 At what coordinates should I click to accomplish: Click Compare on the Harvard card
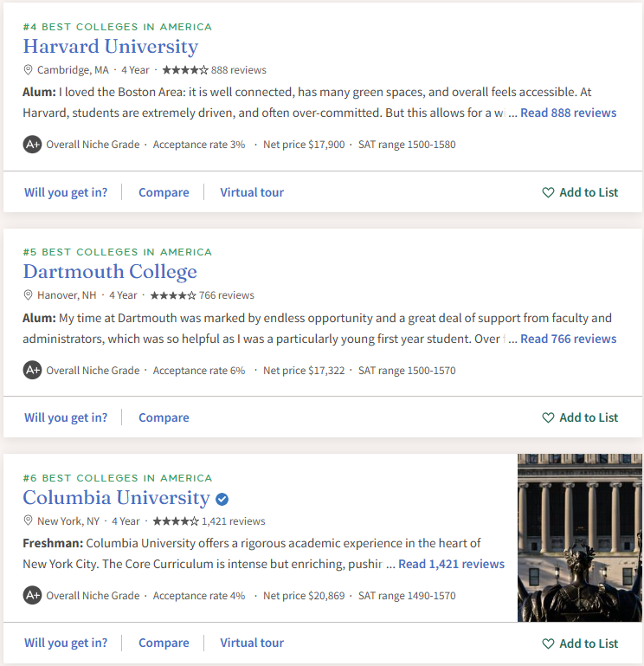164,192
